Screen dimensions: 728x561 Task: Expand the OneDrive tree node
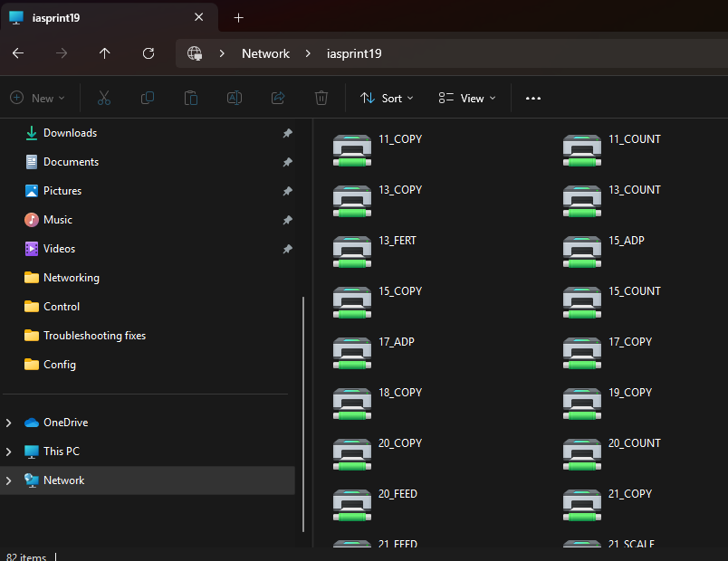8,423
